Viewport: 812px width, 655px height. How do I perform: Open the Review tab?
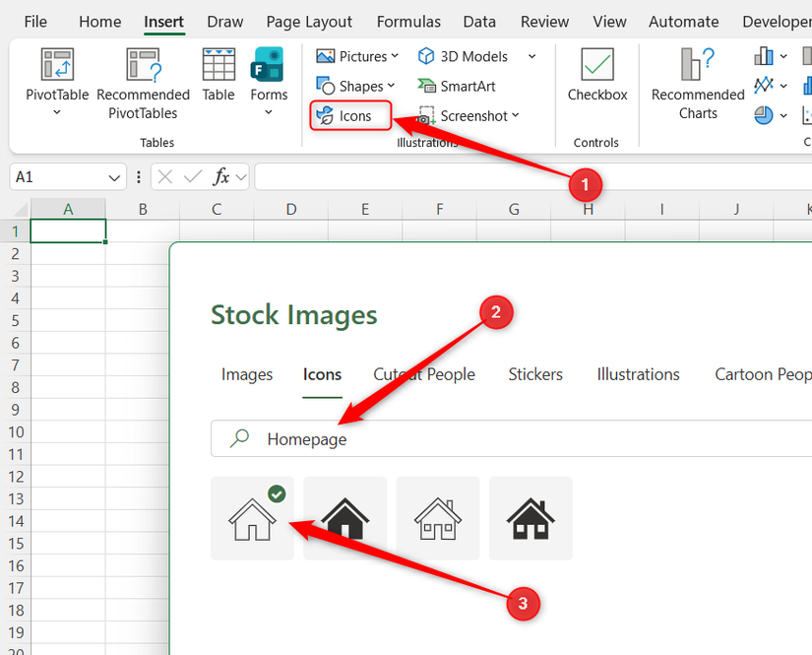click(x=544, y=22)
